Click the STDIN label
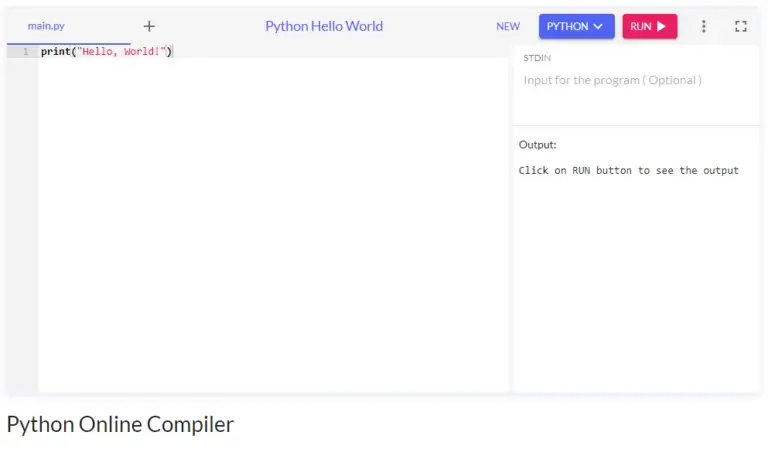Image resolution: width=768 pixels, height=449 pixels. tap(537, 58)
